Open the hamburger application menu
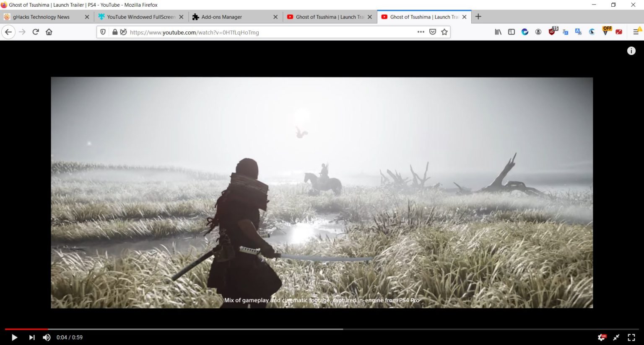The image size is (644, 345). (637, 31)
